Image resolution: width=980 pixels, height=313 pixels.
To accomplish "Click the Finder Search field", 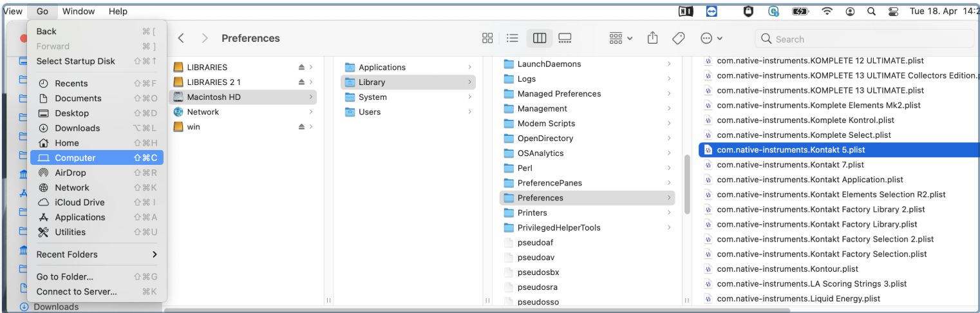I will click(865, 39).
